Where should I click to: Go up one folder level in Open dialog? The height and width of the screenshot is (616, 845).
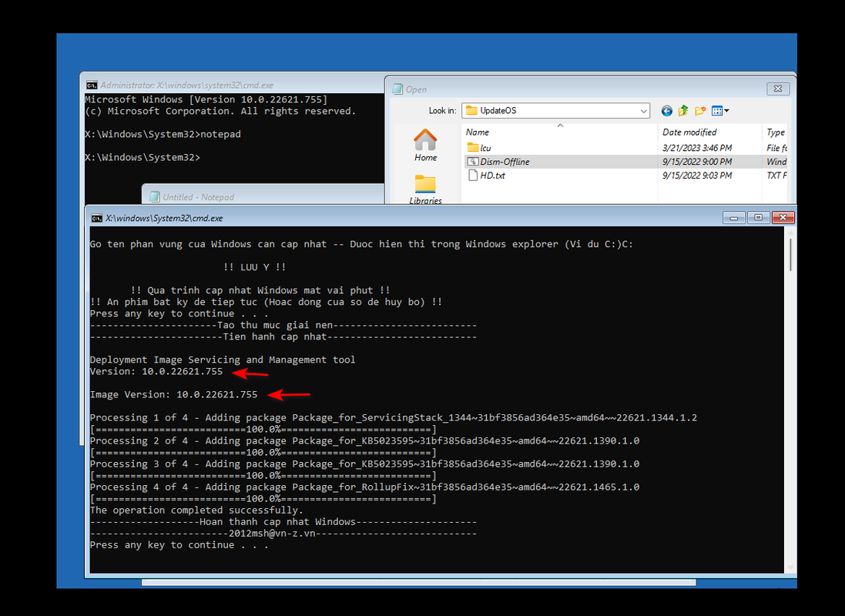(683, 111)
